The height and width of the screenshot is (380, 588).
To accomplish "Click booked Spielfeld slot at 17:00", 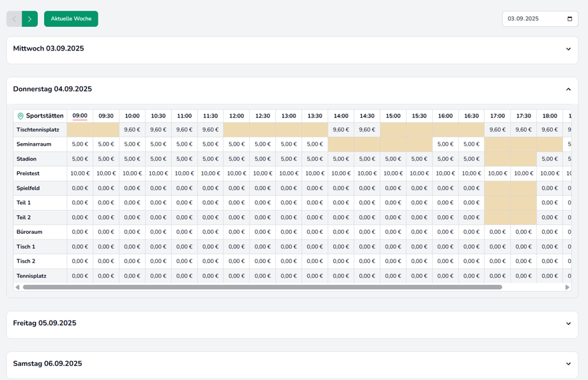I will [x=497, y=188].
